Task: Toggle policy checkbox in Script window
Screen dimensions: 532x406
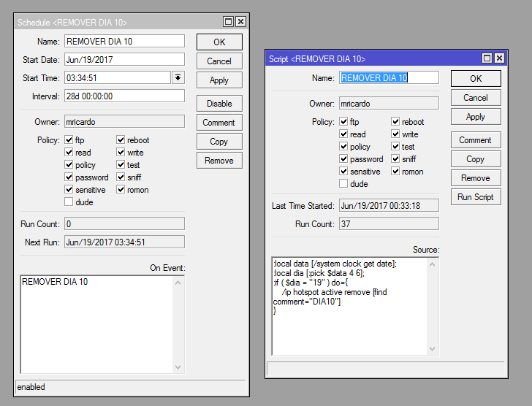Action: pos(343,146)
